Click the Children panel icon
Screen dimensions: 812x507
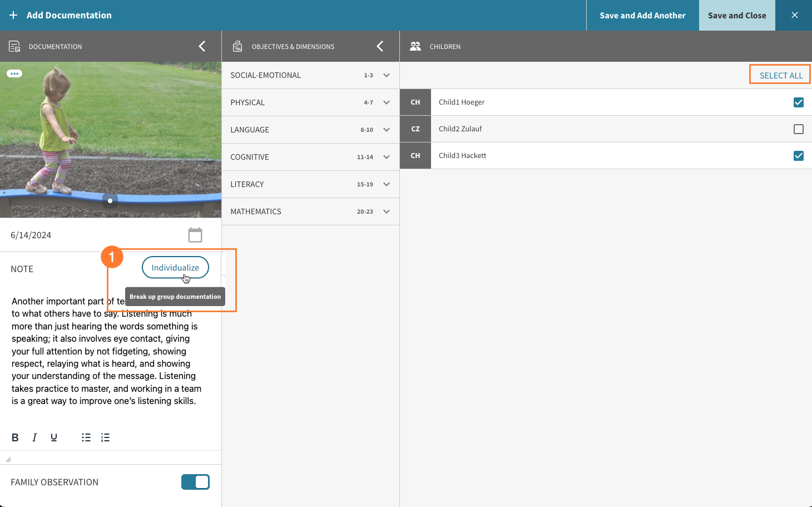coord(415,46)
